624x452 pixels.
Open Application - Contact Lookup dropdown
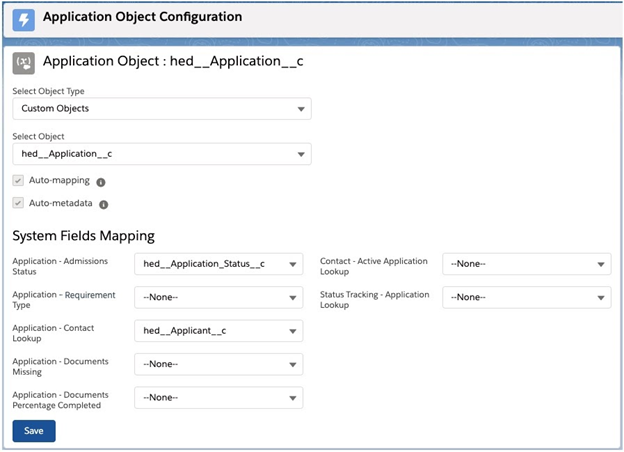218,331
